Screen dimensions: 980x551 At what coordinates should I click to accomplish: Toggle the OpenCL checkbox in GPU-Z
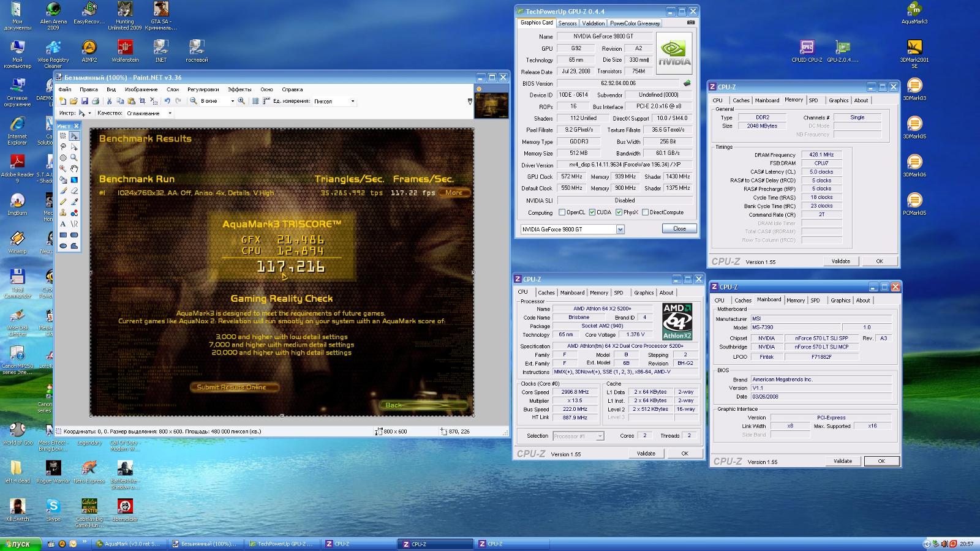(x=562, y=212)
